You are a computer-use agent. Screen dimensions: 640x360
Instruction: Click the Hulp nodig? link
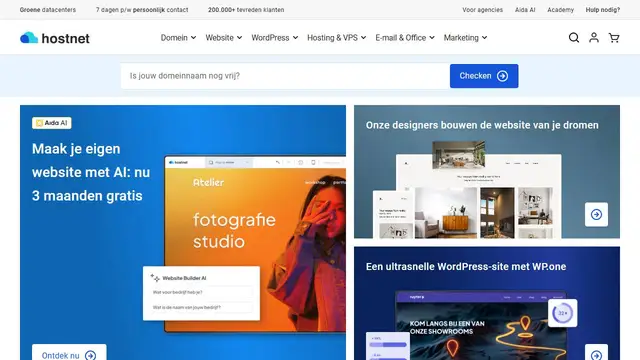click(602, 10)
